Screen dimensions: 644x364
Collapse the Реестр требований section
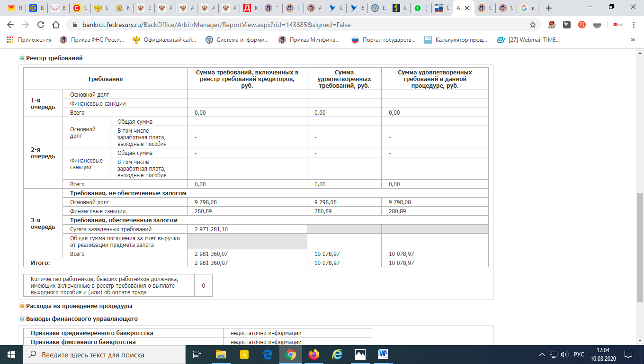coord(22,58)
